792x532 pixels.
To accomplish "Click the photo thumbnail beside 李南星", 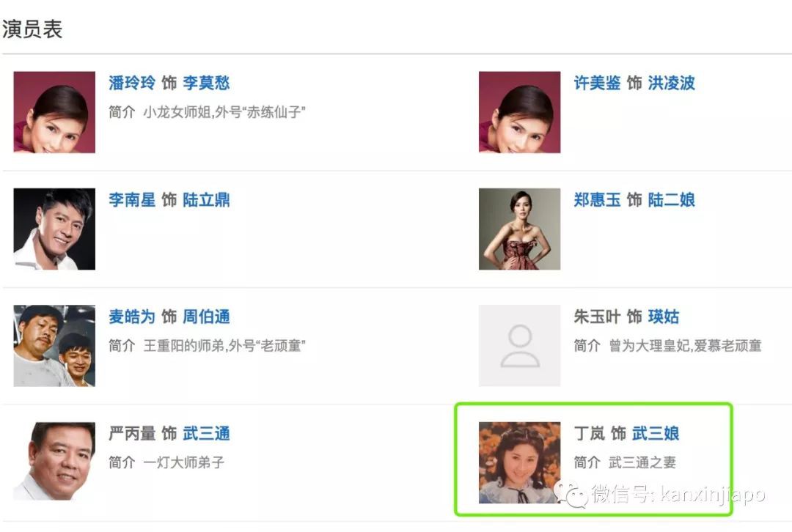I will tap(54, 229).
